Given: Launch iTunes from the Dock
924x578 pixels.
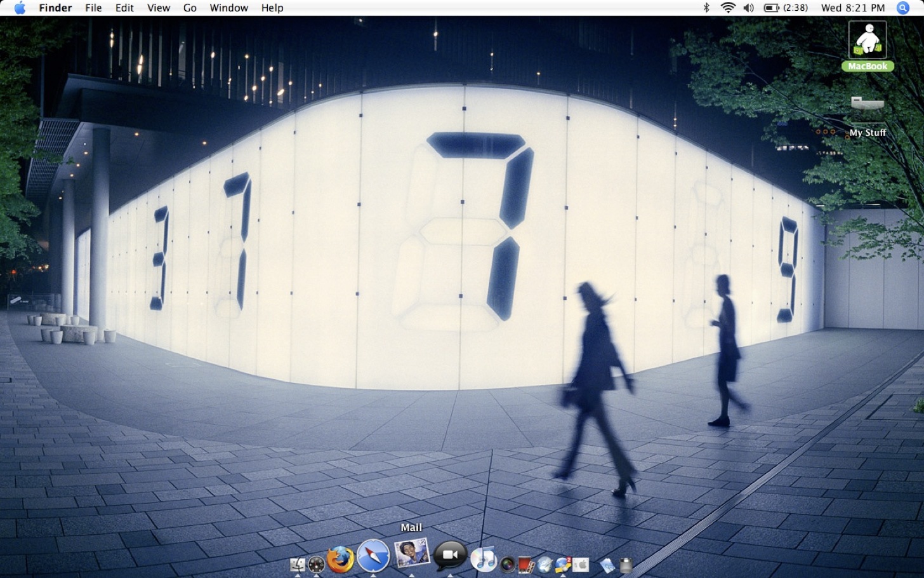Looking at the screenshot, I should pos(484,558).
